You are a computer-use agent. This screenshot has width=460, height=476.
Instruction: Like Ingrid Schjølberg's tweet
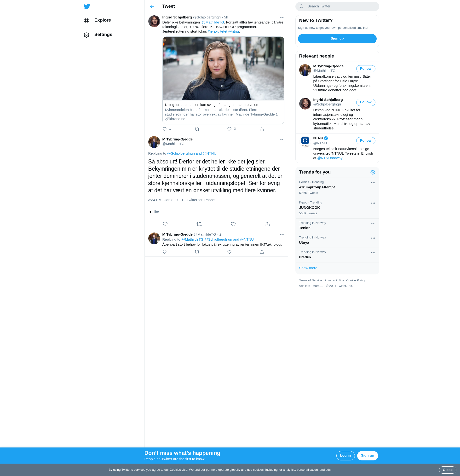click(229, 129)
